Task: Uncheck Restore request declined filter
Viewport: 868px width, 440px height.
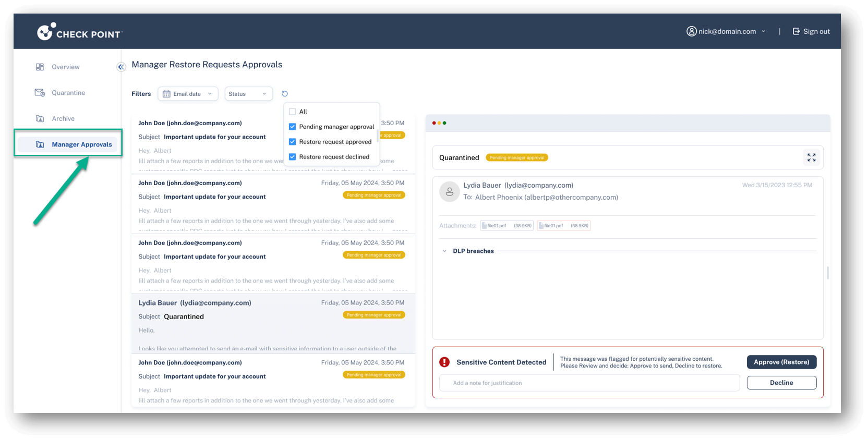Action: pyautogui.click(x=292, y=157)
